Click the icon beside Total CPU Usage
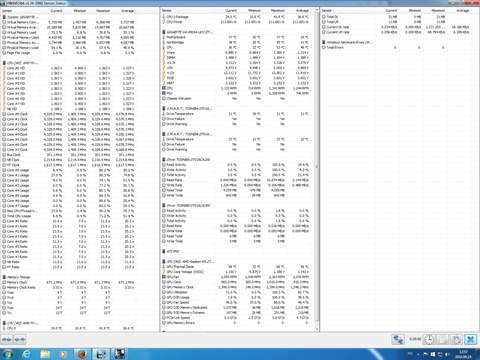The image size is (480, 360). (x=4, y=216)
